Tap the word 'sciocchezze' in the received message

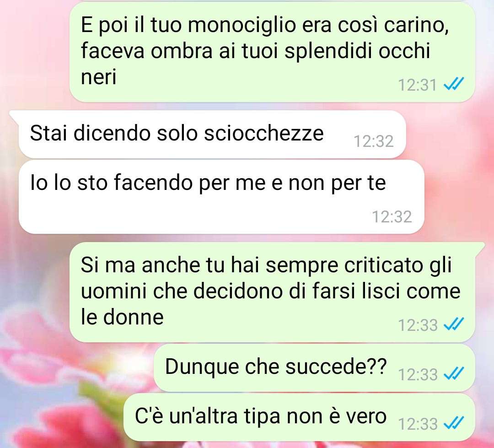[x=264, y=133]
